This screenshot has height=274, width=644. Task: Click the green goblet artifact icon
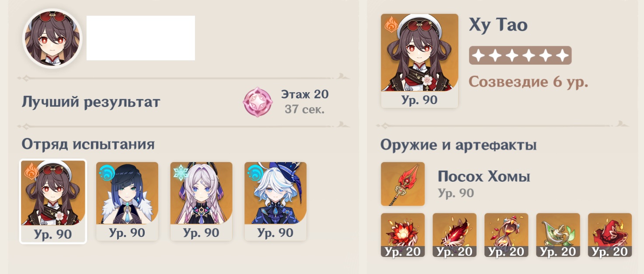(558, 235)
